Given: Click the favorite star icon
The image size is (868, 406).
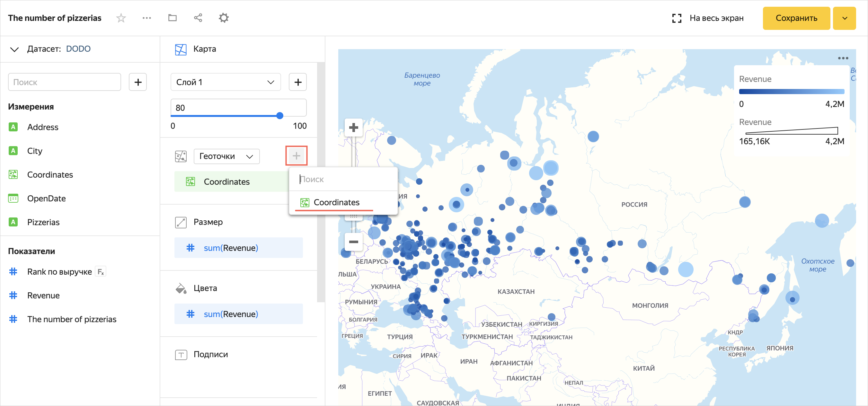Looking at the screenshot, I should tap(121, 18).
